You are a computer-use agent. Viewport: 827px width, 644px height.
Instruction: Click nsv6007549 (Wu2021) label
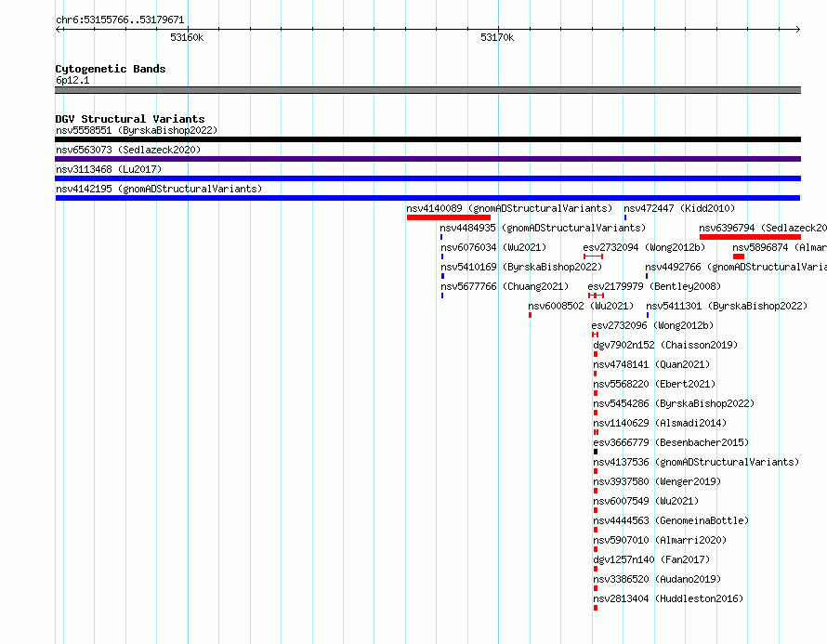click(646, 501)
